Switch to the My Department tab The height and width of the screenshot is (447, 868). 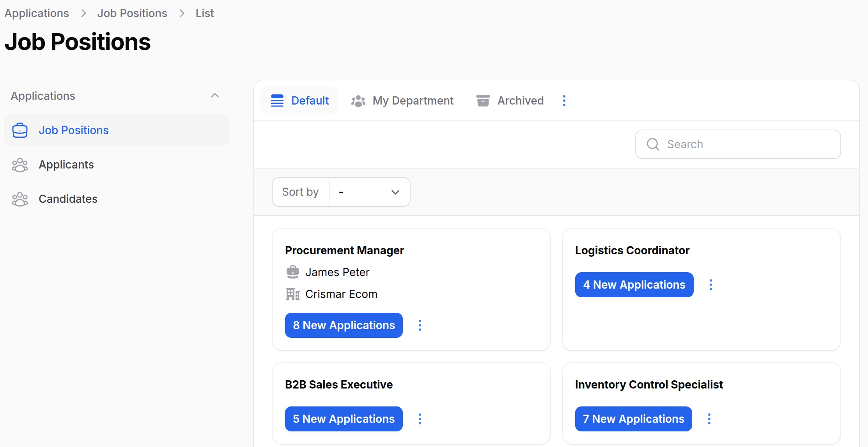coord(402,101)
